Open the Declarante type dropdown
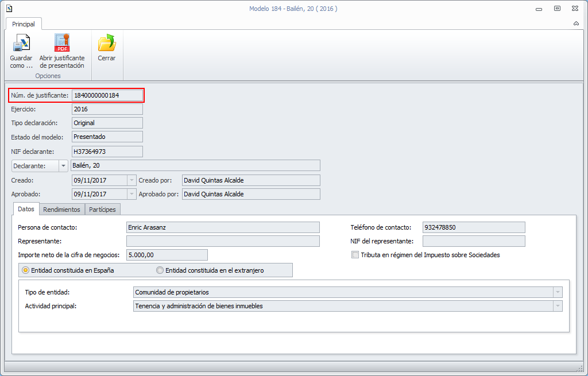 [x=63, y=166]
